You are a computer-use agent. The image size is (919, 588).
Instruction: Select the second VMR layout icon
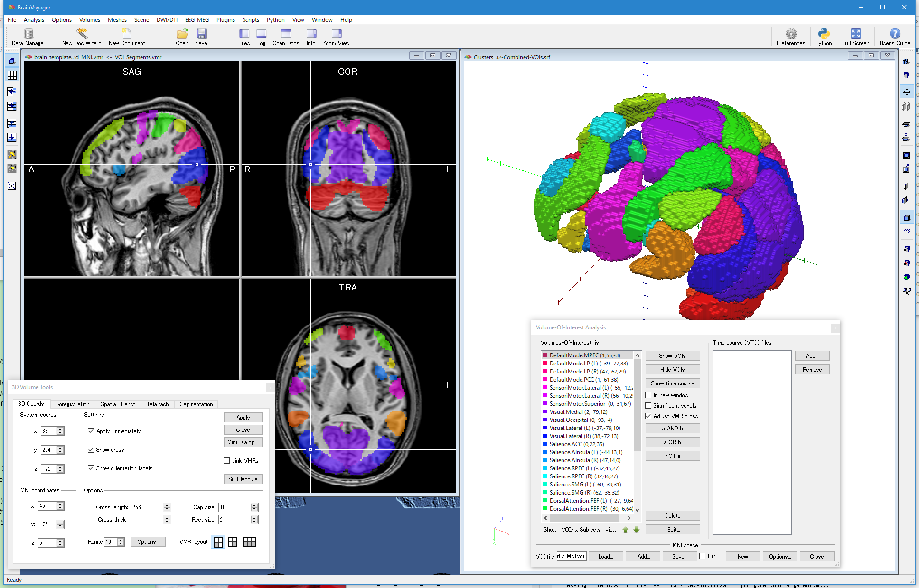(233, 542)
